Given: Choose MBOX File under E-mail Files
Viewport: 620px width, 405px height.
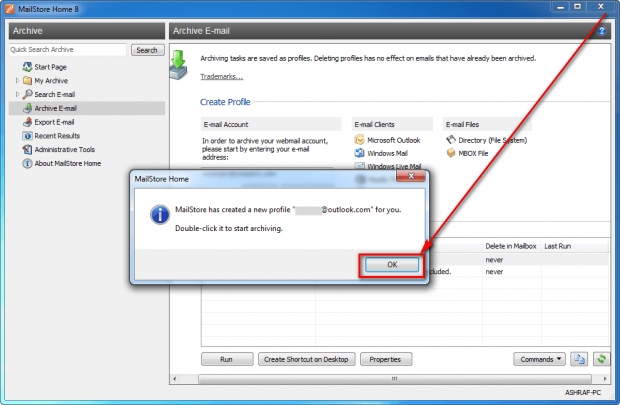Looking at the screenshot, I should tap(473, 153).
